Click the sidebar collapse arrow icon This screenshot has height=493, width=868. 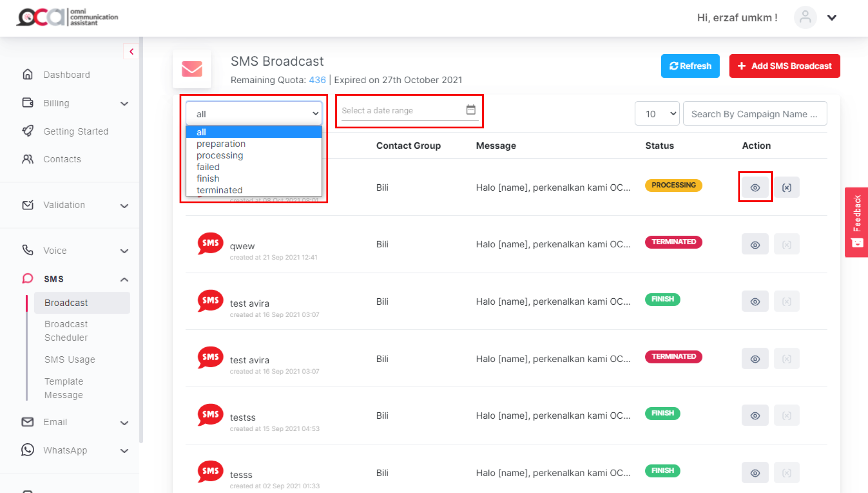[131, 52]
